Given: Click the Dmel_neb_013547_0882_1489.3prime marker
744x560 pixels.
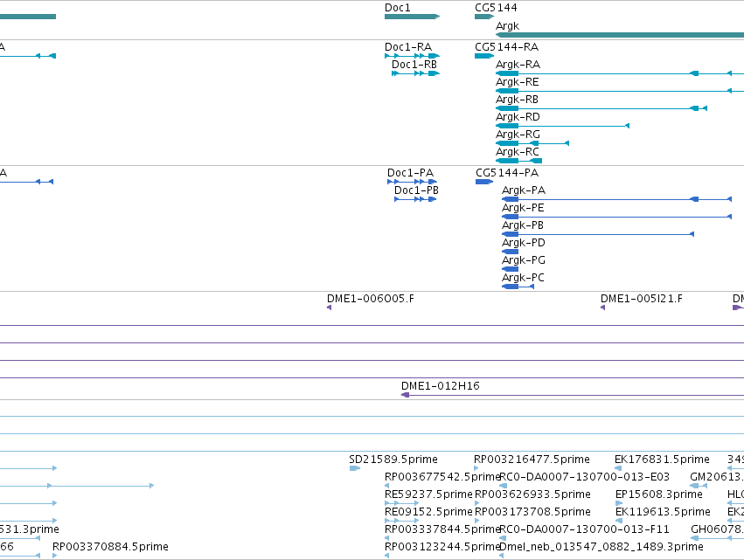Looking at the screenshot, I should (502, 556).
